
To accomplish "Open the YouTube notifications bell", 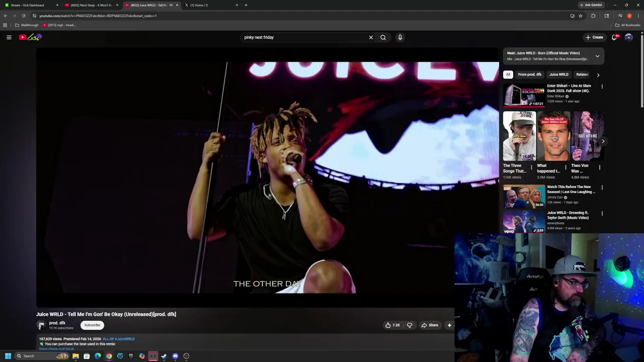I will pos(614,37).
